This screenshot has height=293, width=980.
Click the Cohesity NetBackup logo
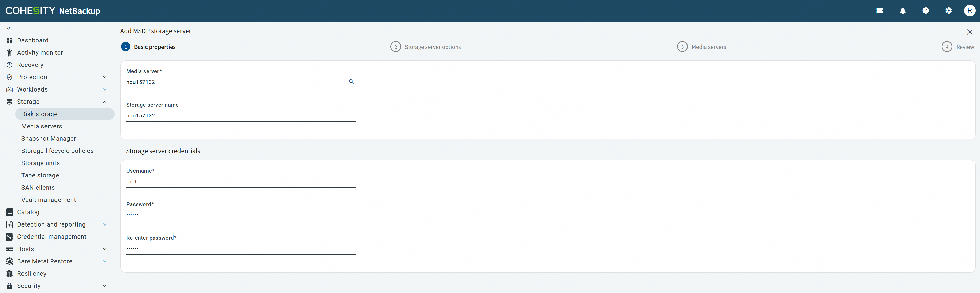(x=53, y=11)
